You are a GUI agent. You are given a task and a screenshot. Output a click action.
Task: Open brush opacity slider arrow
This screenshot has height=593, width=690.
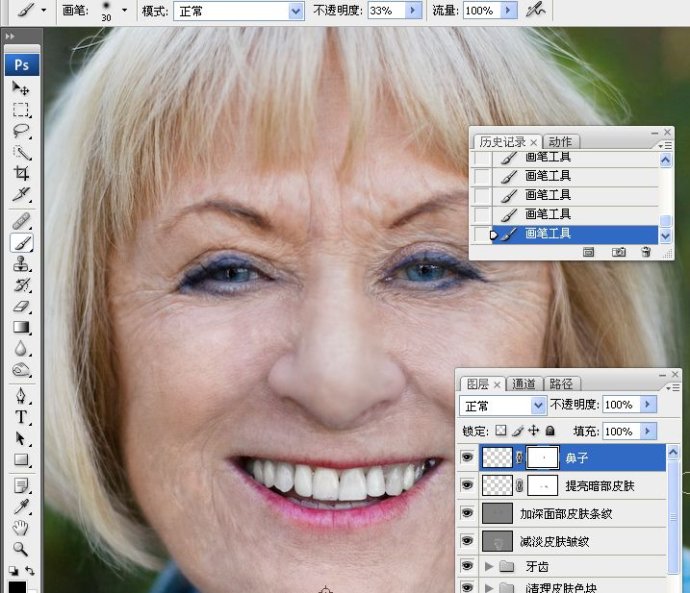(x=412, y=11)
